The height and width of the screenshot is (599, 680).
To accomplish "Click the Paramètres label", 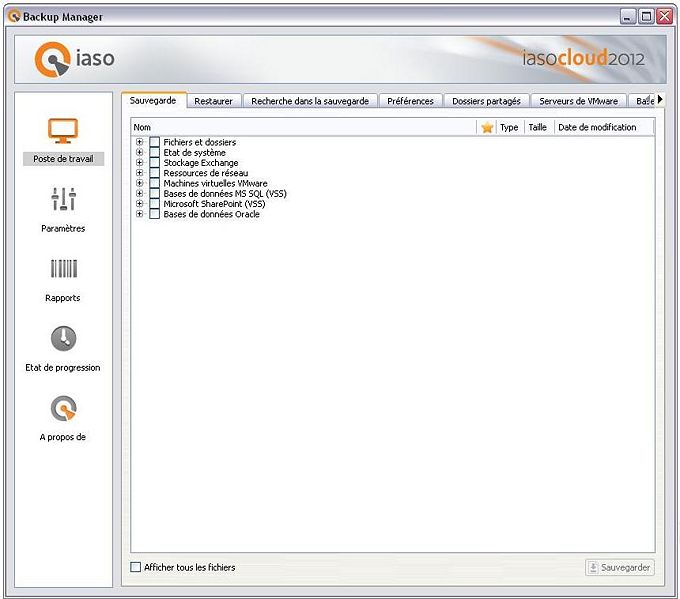I will [x=63, y=228].
